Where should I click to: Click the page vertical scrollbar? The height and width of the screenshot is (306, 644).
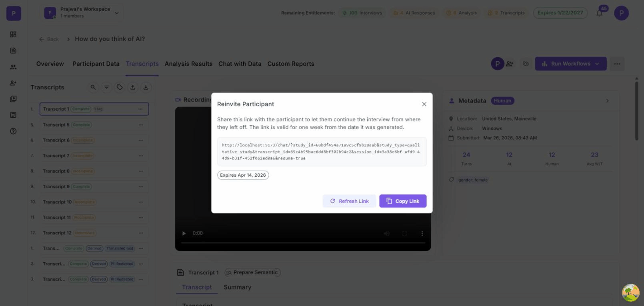[637, 111]
